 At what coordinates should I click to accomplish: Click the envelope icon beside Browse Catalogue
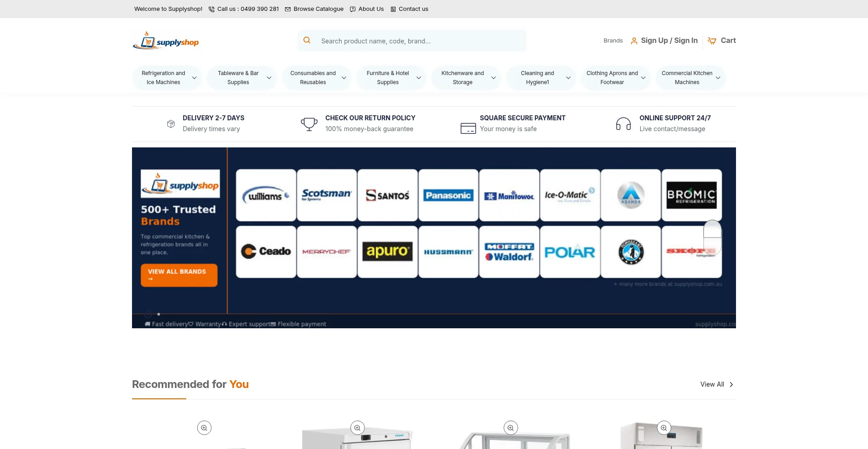point(288,9)
